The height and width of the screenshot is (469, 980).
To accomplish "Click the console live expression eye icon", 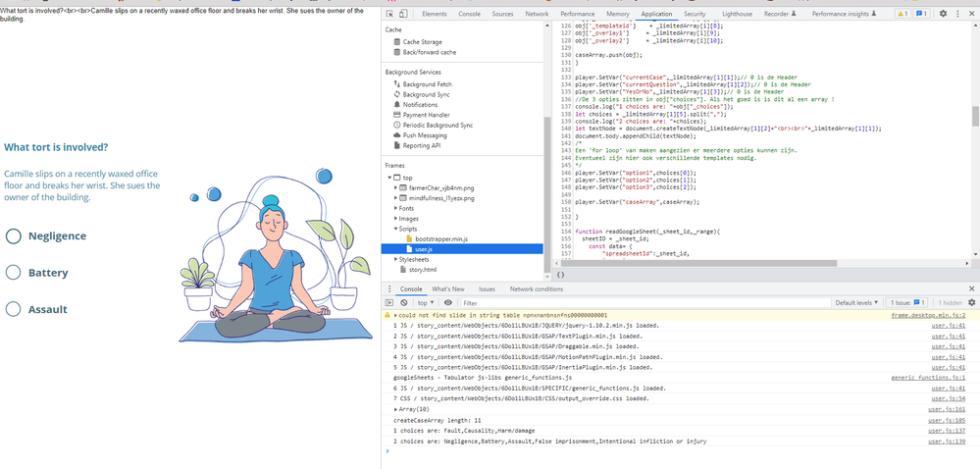I will pos(450,303).
